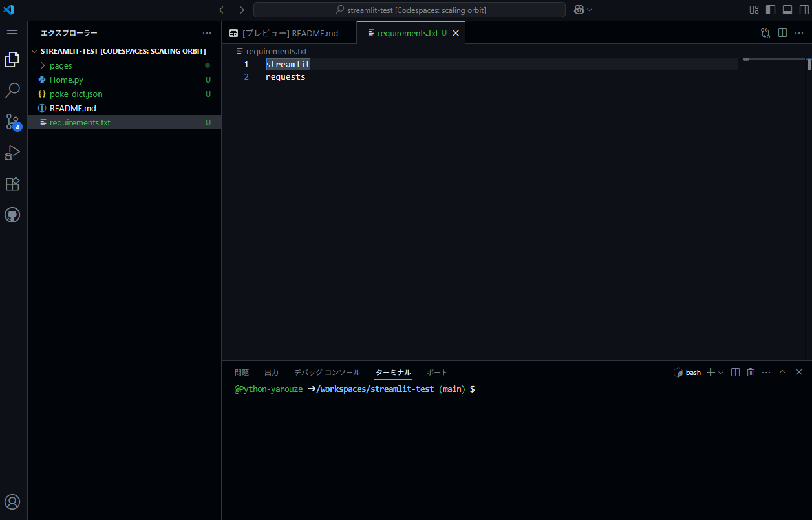Maximize the panel with up chevron
The width and height of the screenshot is (812, 520).
tap(782, 373)
